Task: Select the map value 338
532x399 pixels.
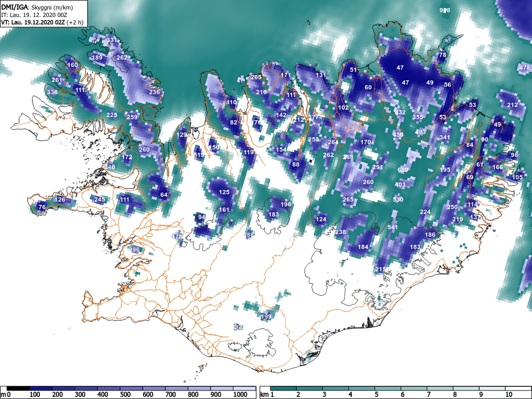Action: (52, 92)
